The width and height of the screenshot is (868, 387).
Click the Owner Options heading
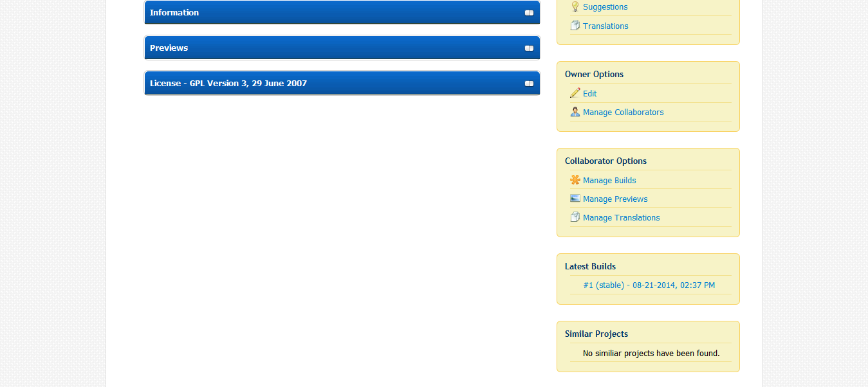tap(594, 75)
